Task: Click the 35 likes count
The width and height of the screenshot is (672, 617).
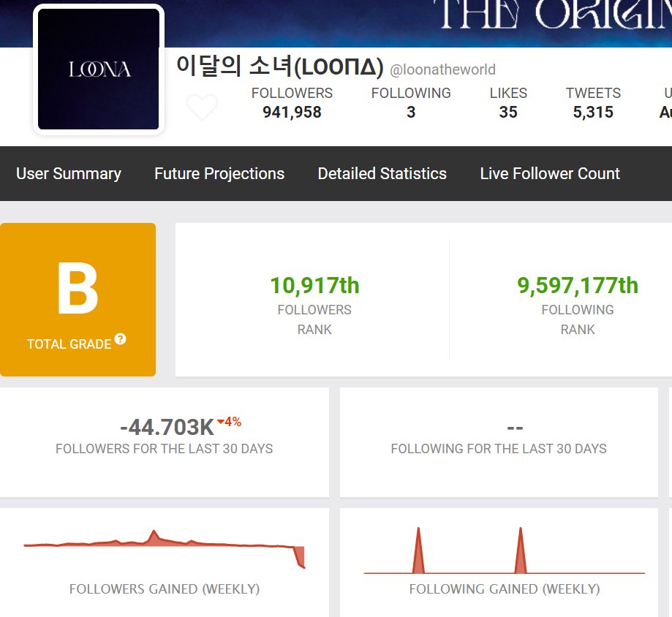Action: click(508, 113)
